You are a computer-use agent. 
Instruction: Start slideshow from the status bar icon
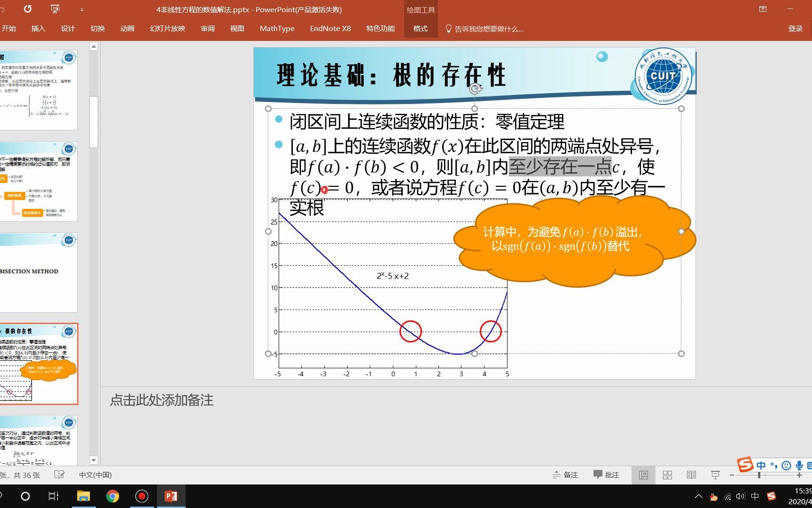pyautogui.click(x=715, y=475)
